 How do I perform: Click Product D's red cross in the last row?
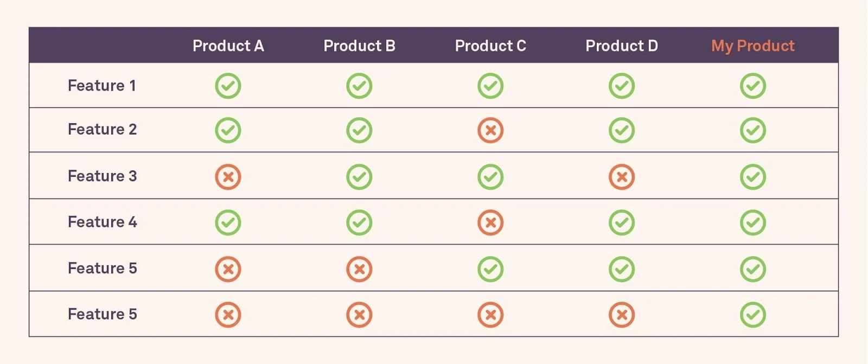click(622, 315)
